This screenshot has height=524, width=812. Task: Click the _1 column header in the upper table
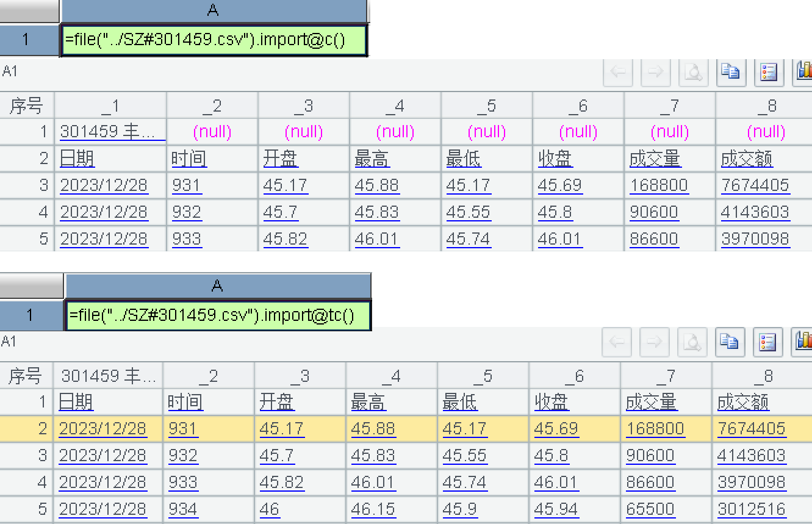click(x=110, y=106)
